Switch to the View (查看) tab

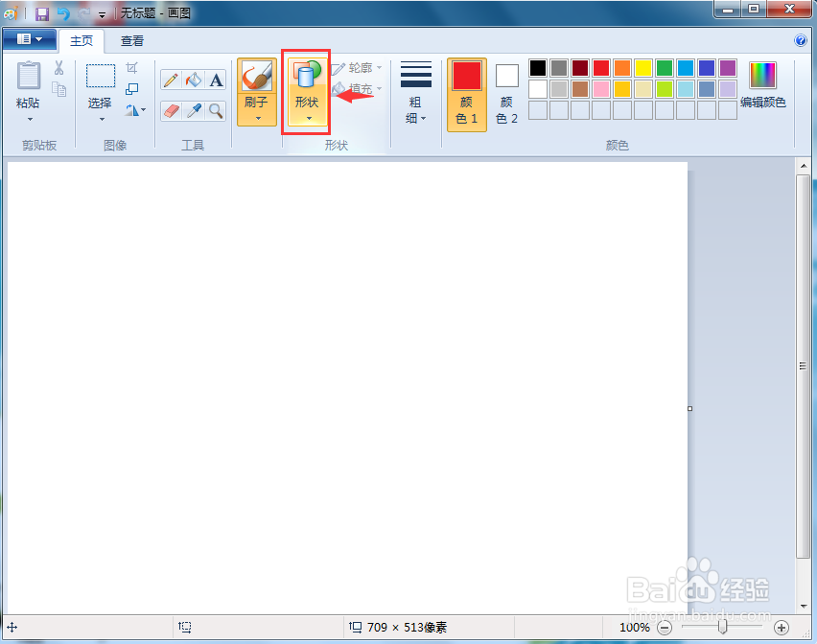click(131, 40)
